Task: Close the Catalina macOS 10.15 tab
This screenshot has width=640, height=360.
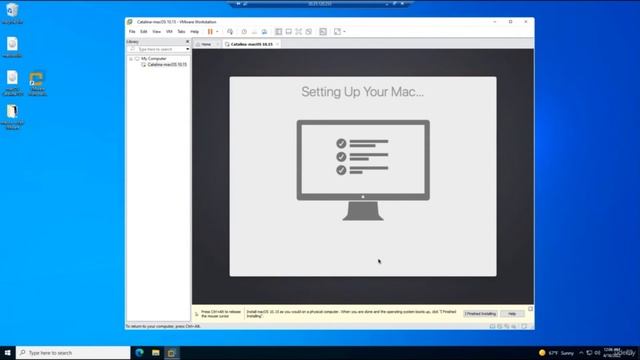Action: click(278, 44)
